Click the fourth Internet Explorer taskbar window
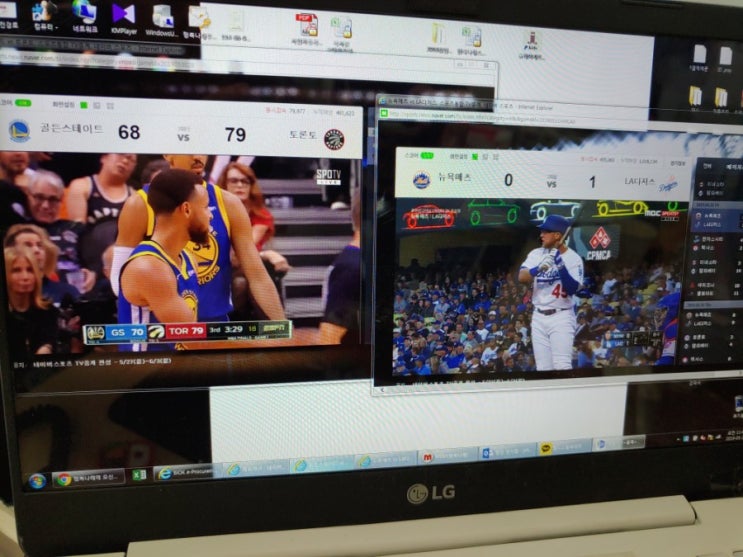 point(386,460)
